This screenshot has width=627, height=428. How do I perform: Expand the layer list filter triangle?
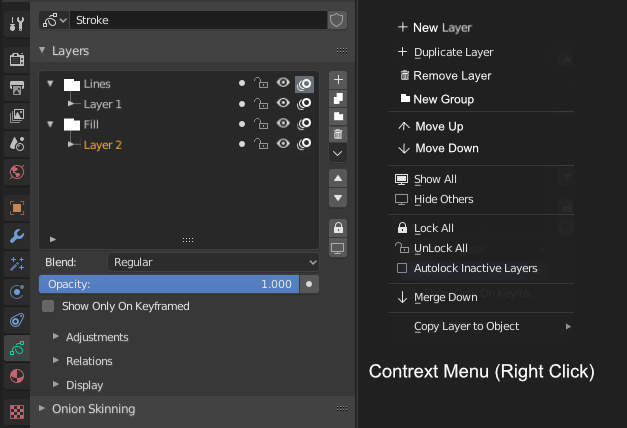(x=53, y=239)
